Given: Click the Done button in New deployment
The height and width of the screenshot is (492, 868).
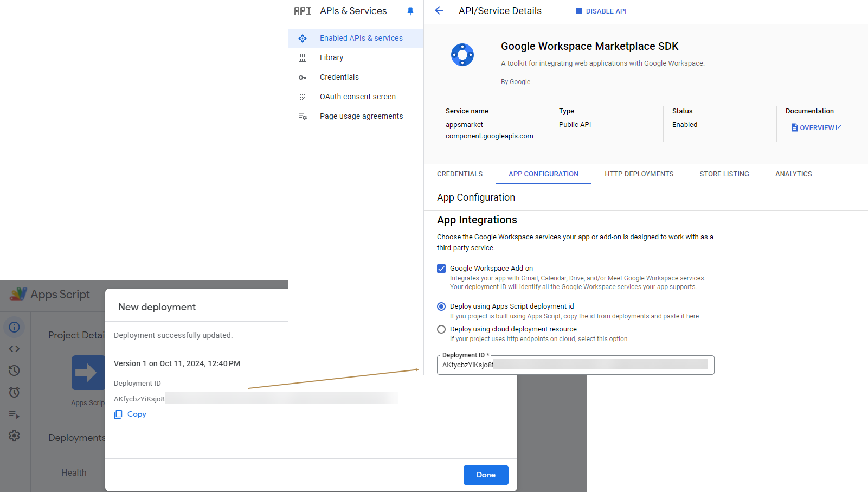Looking at the screenshot, I should [486, 475].
